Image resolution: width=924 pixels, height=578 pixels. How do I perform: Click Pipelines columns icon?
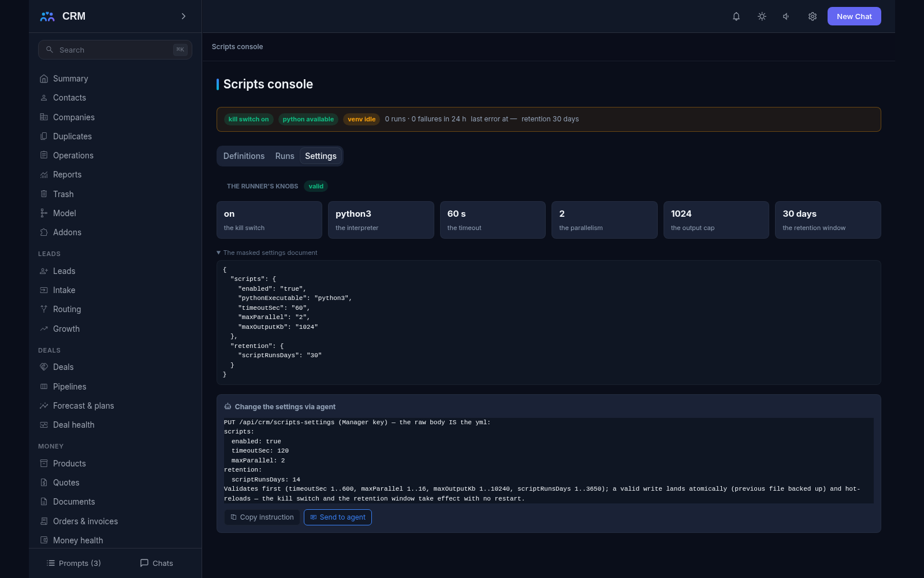[x=44, y=387]
